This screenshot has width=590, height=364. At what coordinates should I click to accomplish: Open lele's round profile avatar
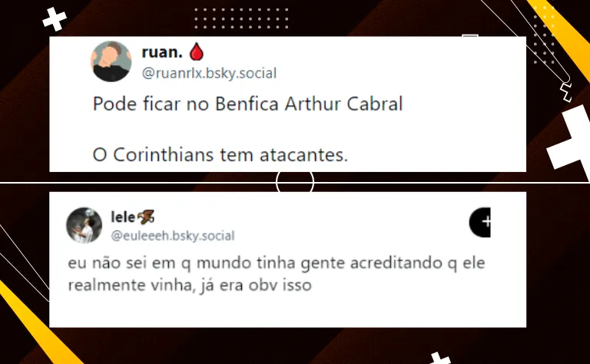tap(85, 225)
